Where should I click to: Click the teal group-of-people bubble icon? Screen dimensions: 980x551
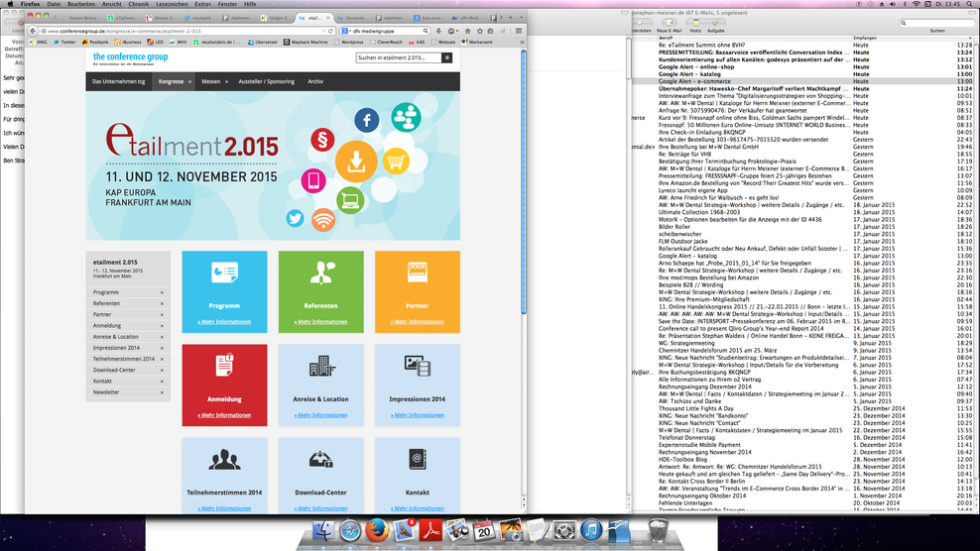[407, 117]
